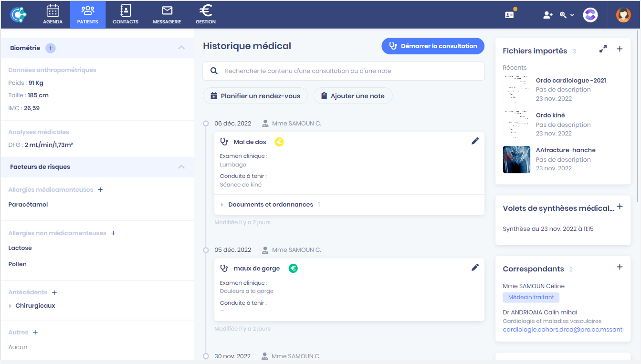Click the pencil edit icon on Mal de dos
Screen dimensions: 641x364
tap(475, 141)
